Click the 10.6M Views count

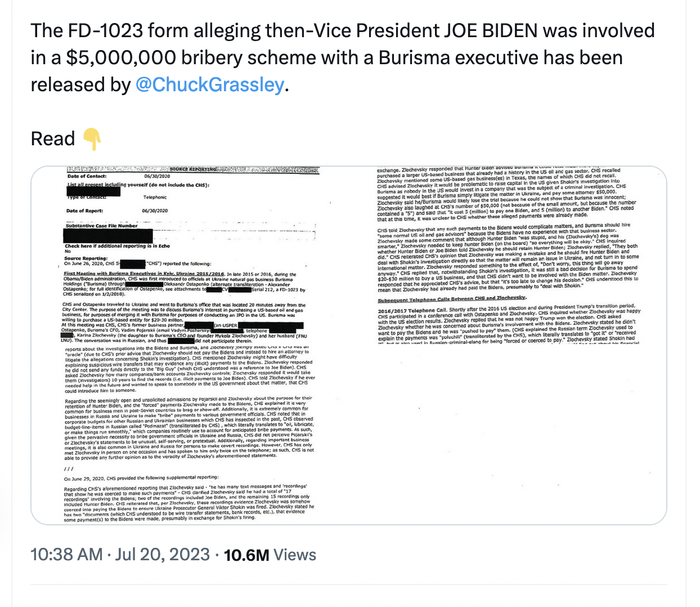coord(270,555)
